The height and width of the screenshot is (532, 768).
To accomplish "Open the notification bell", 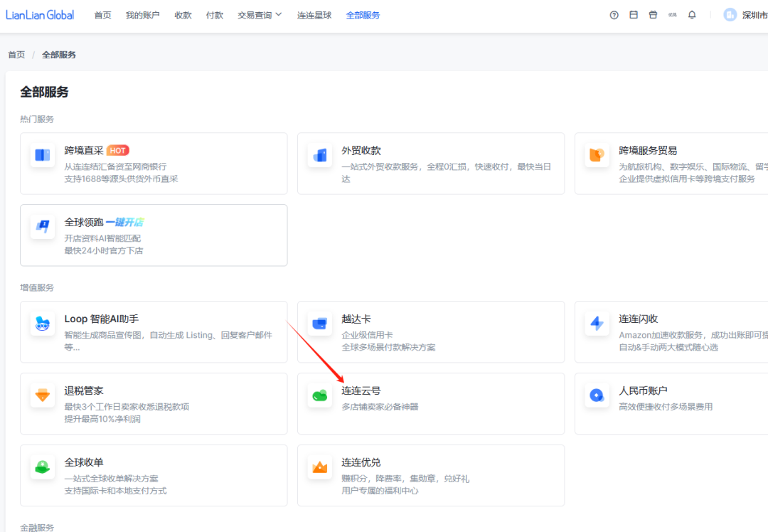I will (x=692, y=15).
